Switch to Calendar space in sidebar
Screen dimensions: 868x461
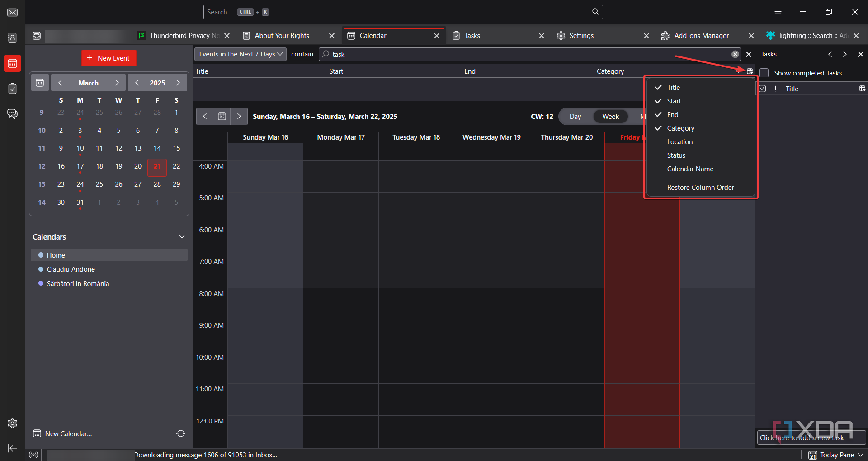13,63
